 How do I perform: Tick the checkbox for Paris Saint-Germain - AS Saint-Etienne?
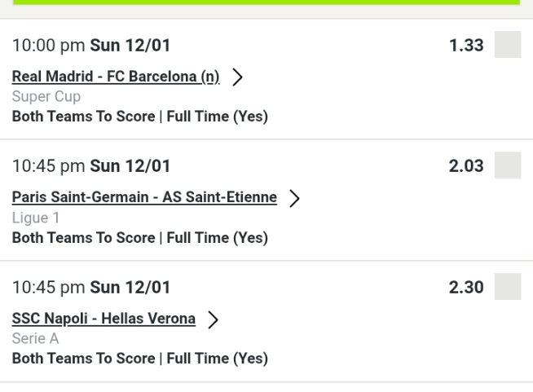click(x=508, y=165)
